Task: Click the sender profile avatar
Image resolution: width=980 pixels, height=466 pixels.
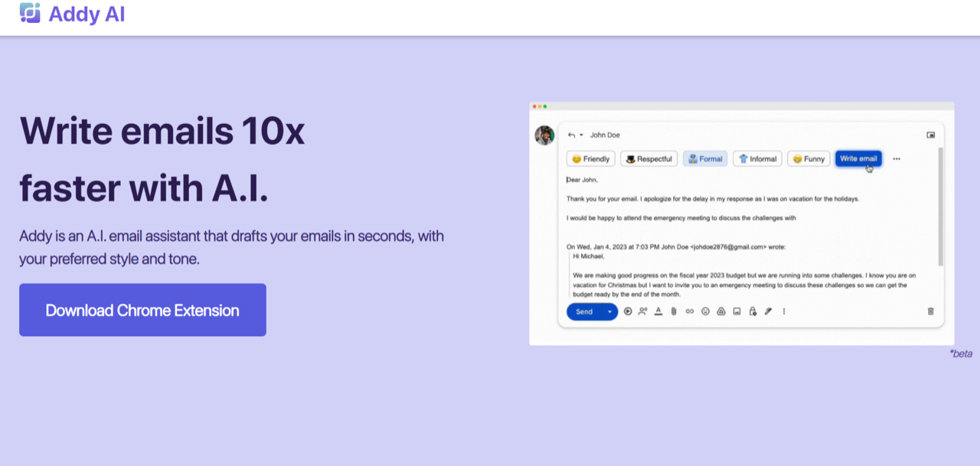Action: pos(544,135)
